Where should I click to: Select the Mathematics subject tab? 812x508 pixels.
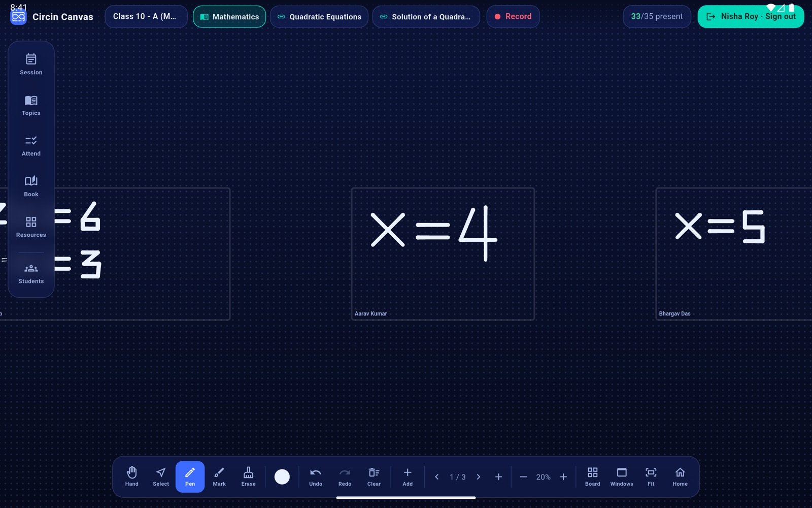tap(229, 16)
